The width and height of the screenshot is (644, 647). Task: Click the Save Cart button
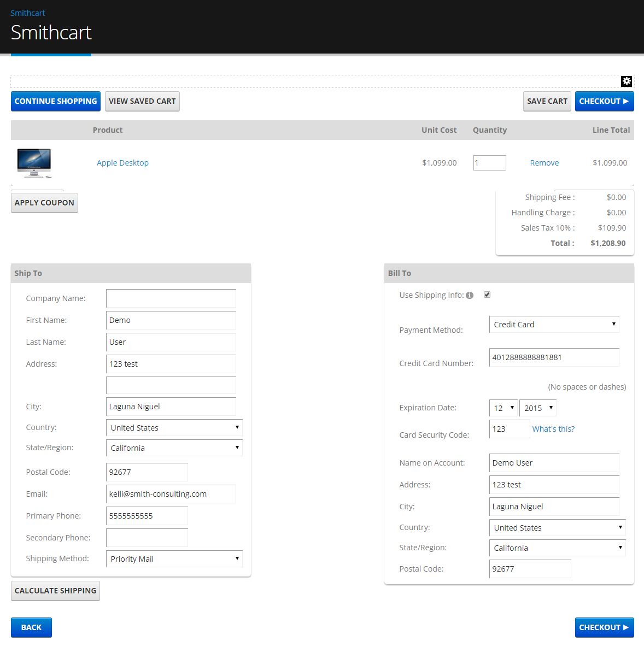(x=547, y=102)
